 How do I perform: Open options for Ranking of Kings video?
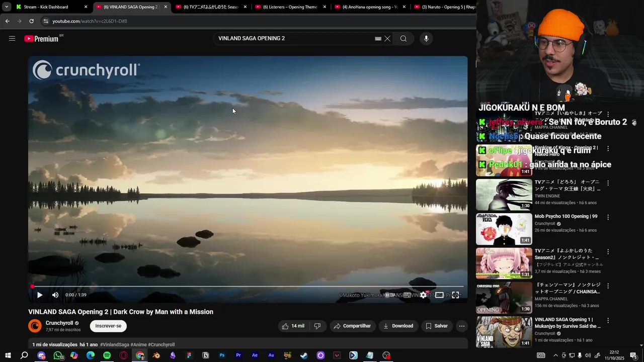click(x=608, y=149)
